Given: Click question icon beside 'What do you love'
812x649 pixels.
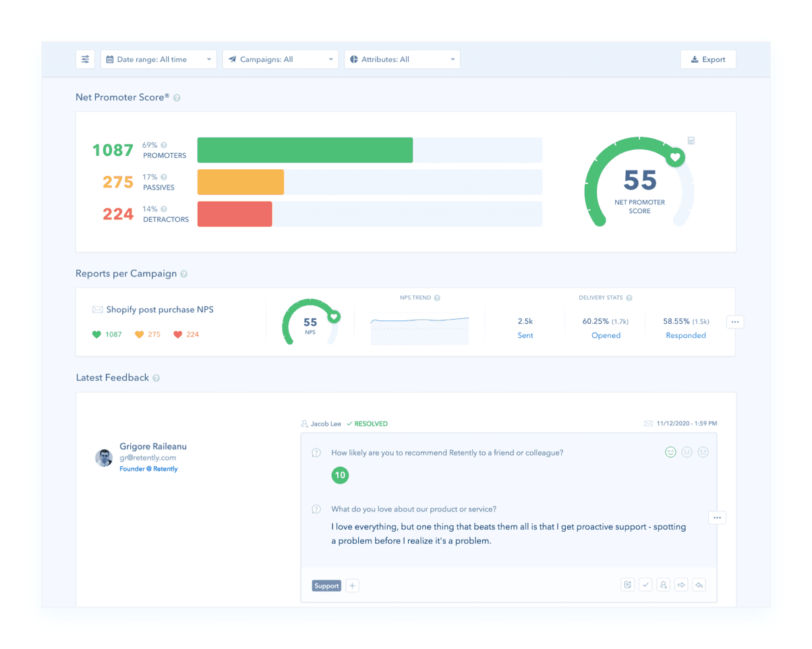Looking at the screenshot, I should click(316, 509).
